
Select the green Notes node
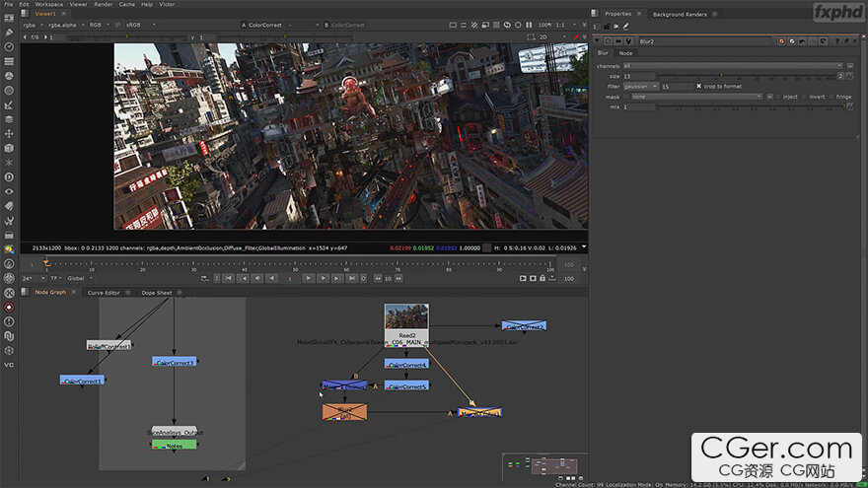pyautogui.click(x=175, y=445)
